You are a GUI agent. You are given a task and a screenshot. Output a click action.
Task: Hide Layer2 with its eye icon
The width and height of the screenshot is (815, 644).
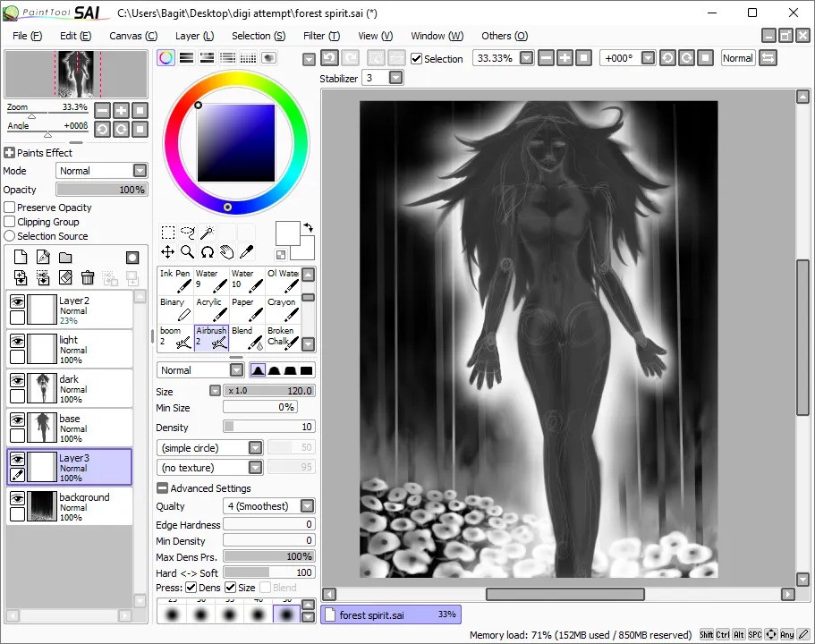coord(17,301)
